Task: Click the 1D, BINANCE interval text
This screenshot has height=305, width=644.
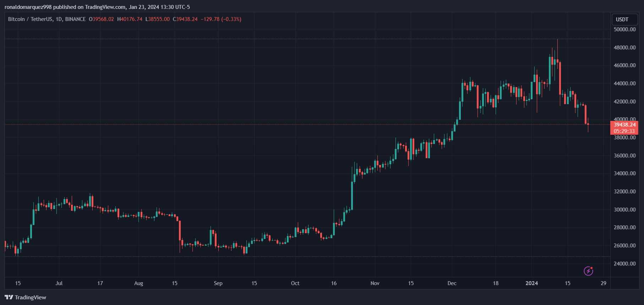Action: tap(71, 19)
